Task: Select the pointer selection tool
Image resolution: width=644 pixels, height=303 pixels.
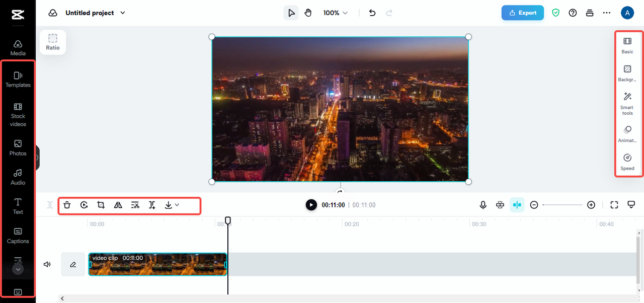Action: 291,13
